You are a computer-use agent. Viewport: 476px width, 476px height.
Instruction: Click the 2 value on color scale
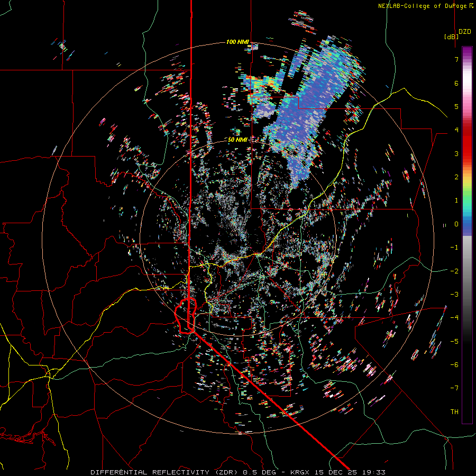click(x=456, y=177)
